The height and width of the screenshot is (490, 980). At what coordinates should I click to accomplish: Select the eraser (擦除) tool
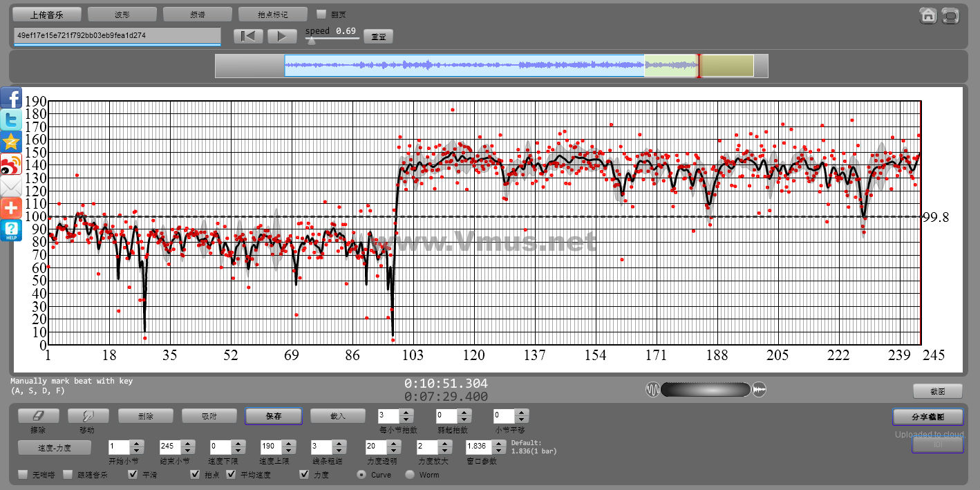point(39,416)
